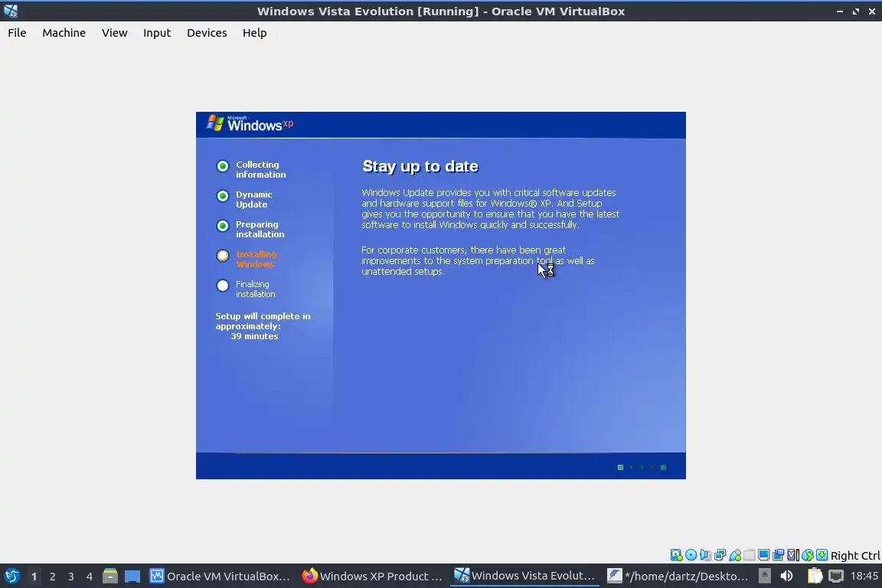The width and height of the screenshot is (882, 588).
Task: Open the volume control tray icon
Action: (x=786, y=576)
